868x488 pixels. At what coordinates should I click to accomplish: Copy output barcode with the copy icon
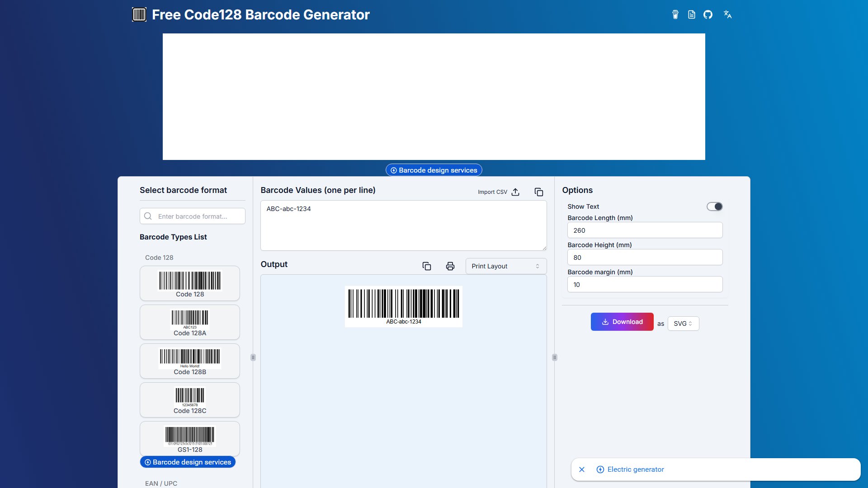point(427,266)
